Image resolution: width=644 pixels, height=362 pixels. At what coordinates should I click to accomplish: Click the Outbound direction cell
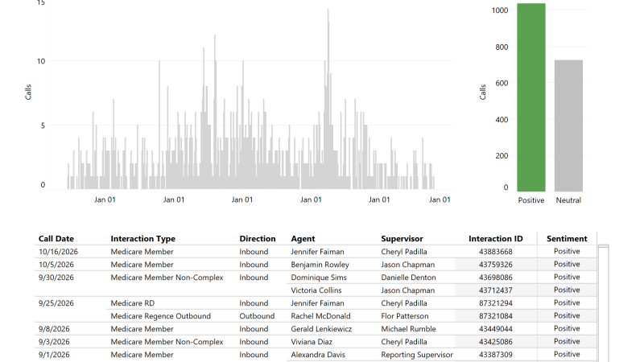tap(257, 316)
